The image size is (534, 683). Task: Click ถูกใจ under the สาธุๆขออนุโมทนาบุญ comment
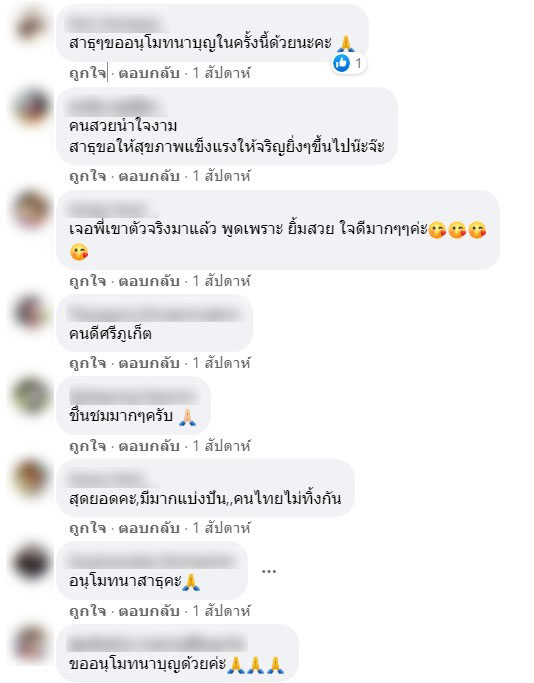tap(88, 73)
